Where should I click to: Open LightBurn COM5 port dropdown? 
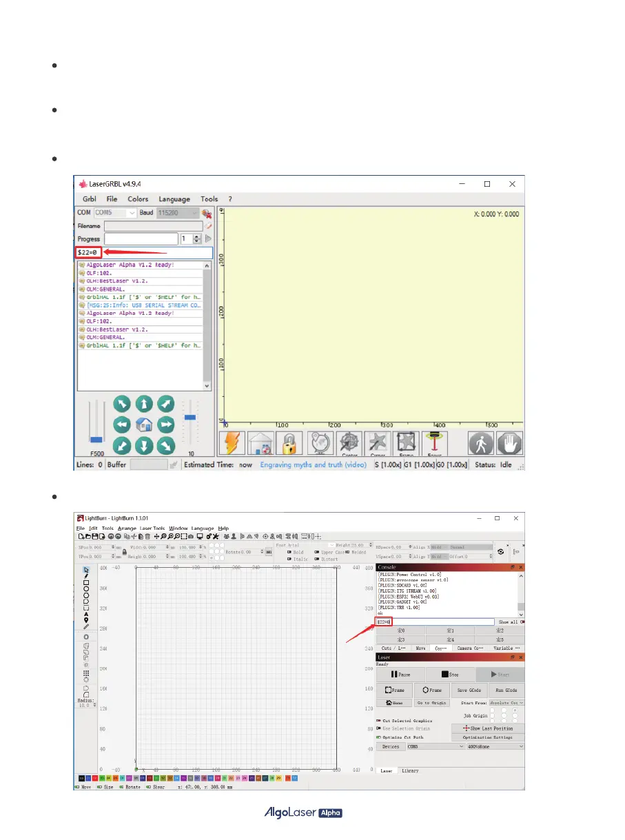pos(436,746)
